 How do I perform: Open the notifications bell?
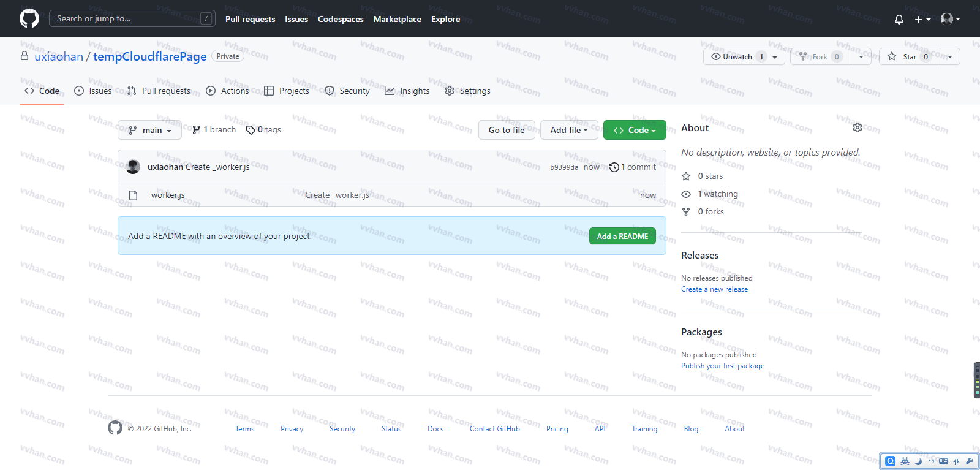pyautogui.click(x=899, y=19)
